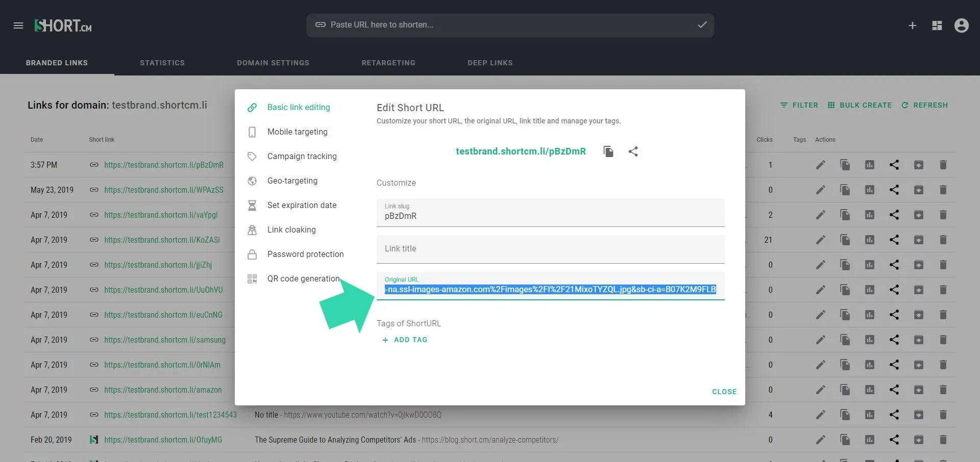Open the hamburger navigation menu
The image size is (980, 462).
click(x=18, y=25)
